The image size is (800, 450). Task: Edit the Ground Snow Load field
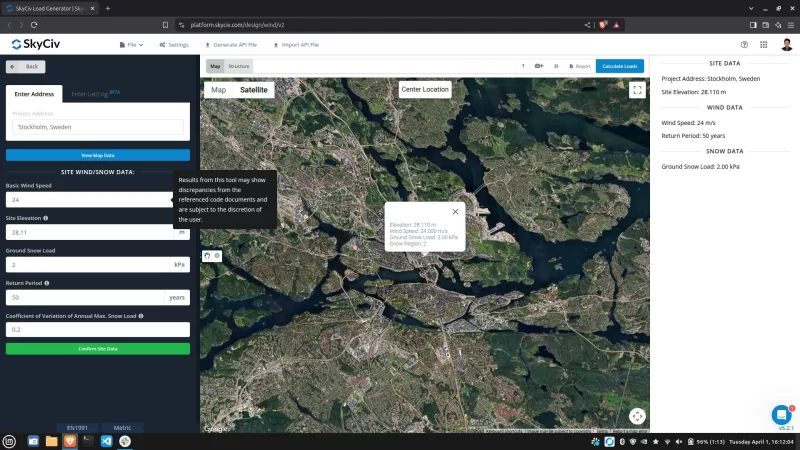tap(88, 264)
